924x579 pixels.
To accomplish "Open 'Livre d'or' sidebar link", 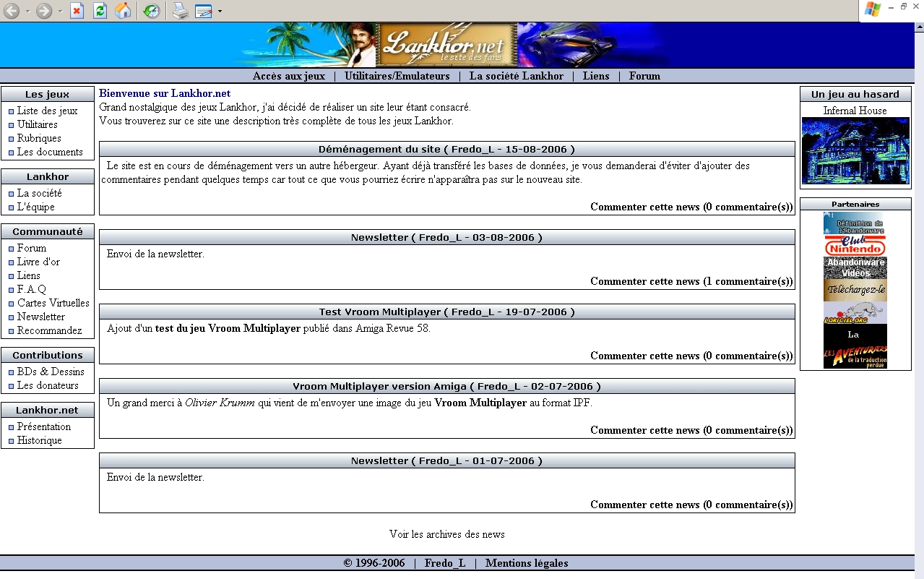I will coord(38,262).
